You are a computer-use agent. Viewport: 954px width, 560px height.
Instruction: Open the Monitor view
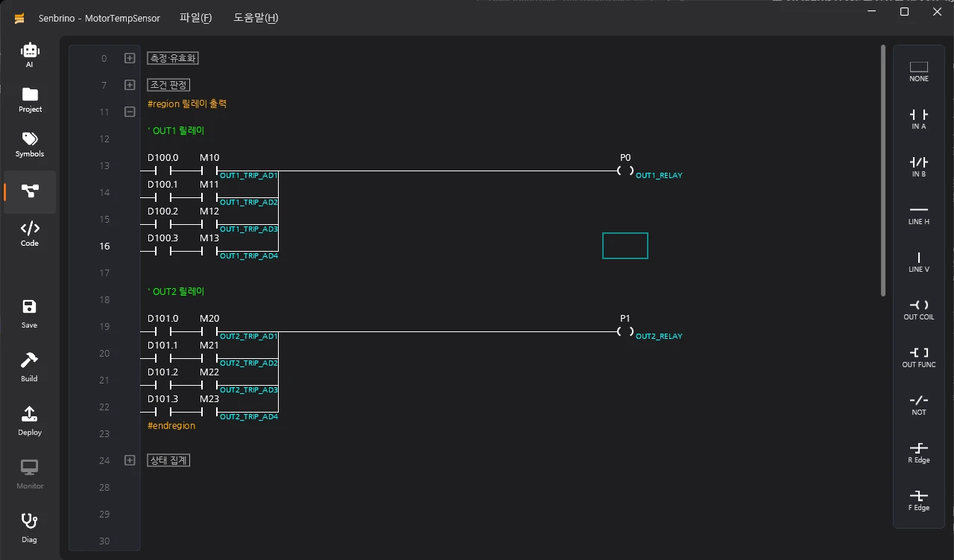click(30, 474)
